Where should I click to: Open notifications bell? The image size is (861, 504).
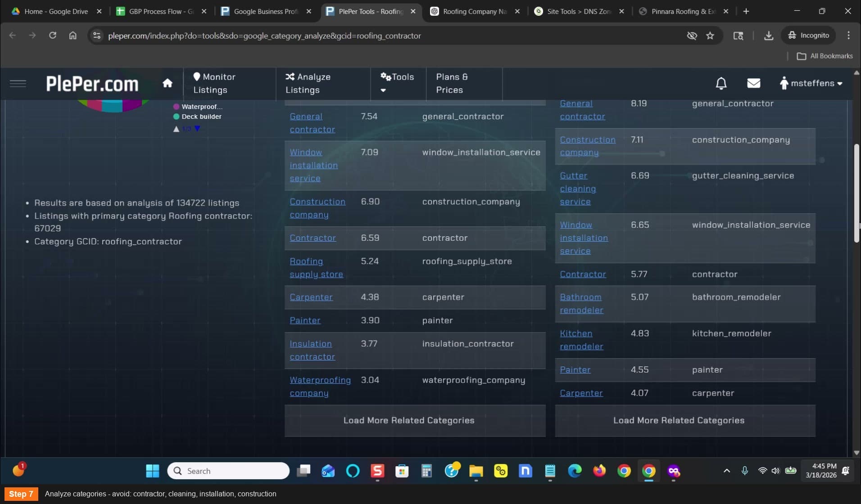tap(721, 83)
